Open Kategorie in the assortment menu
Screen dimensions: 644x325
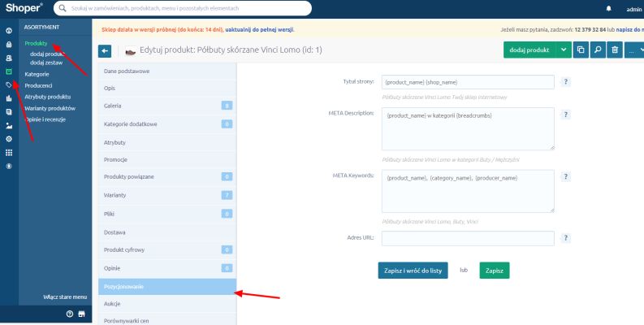point(37,74)
